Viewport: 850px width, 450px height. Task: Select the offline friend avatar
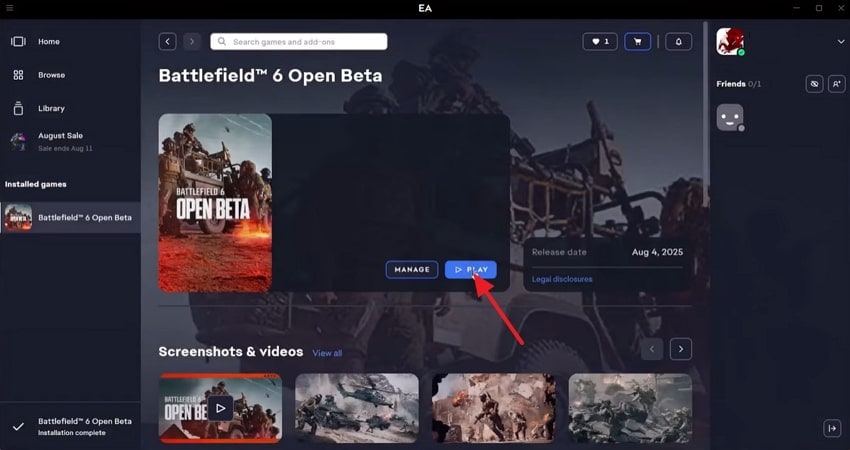click(730, 118)
